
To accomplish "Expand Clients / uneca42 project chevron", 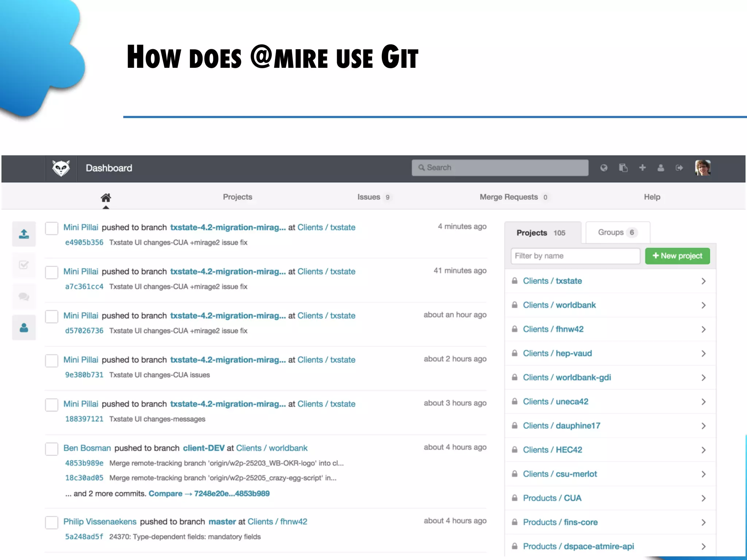I will click(x=704, y=402).
